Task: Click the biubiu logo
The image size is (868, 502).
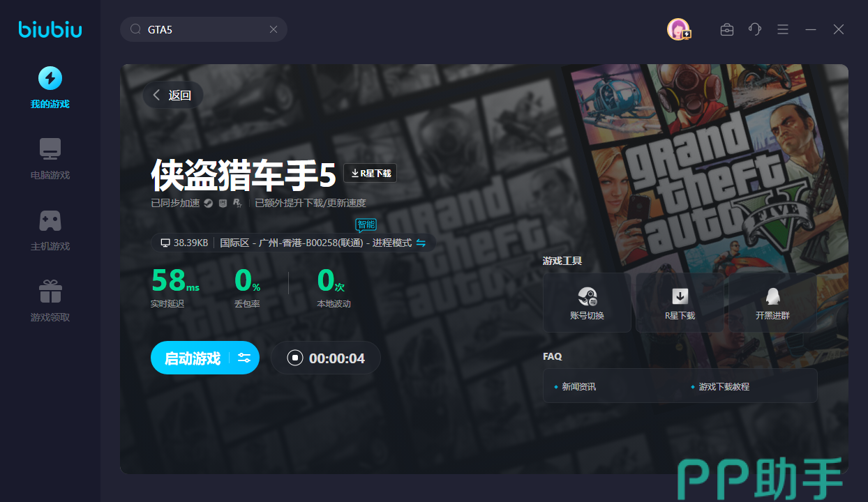Action: coord(50,29)
